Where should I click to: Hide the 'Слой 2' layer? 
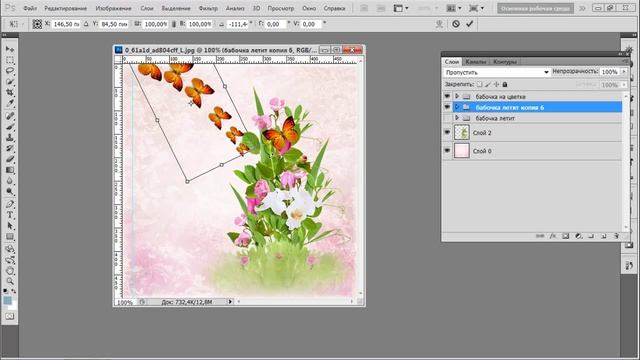[x=447, y=133]
